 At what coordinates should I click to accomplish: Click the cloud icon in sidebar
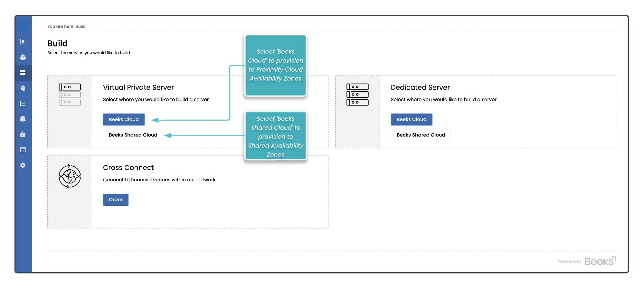[x=23, y=57]
